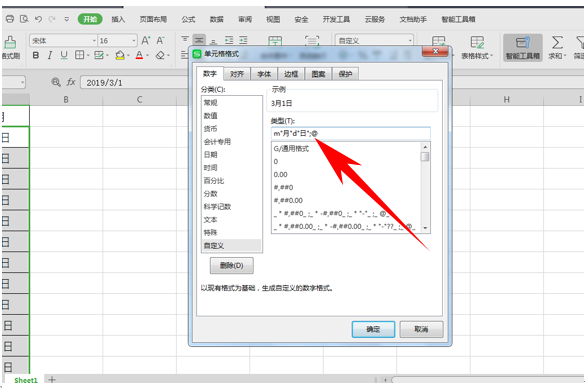Viewport: 585px width, 388px height.
Task: Select 文本 in the category list
Action: 231,219
